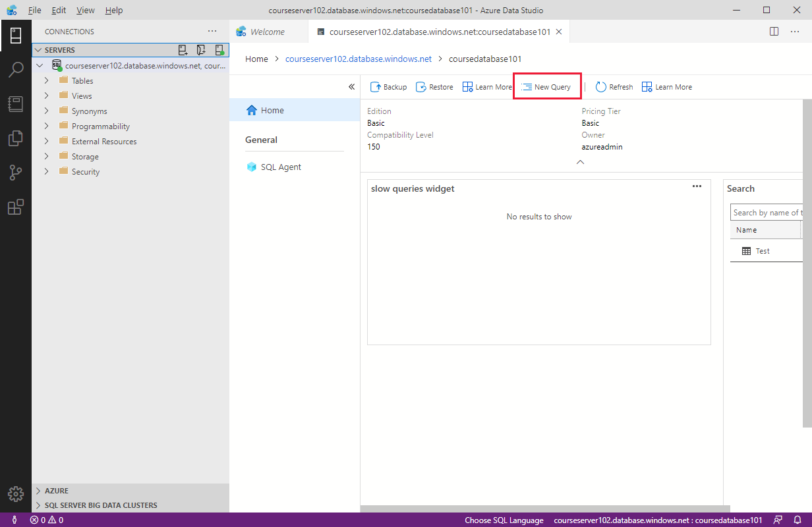Collapse the Home view with the double chevron
Image resolution: width=812 pixels, height=527 pixels.
(351, 86)
